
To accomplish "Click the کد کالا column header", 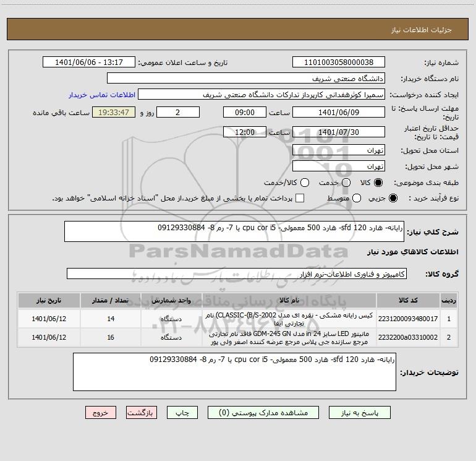I will (408, 300).
